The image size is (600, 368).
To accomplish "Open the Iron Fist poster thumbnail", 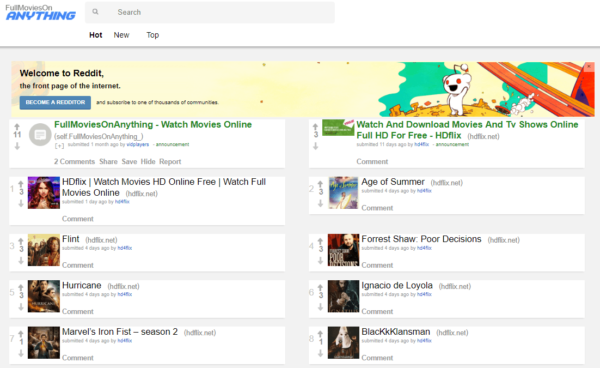I will tap(44, 342).
